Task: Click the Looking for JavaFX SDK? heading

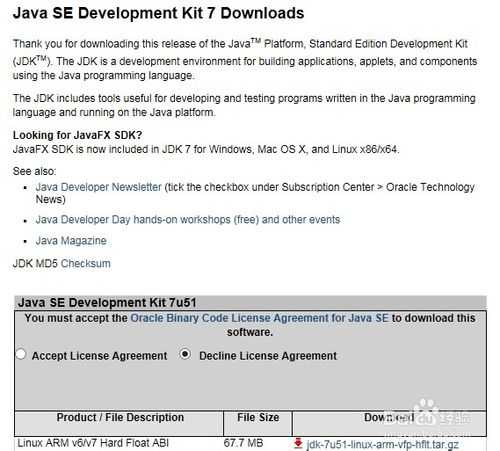Action: (x=77, y=135)
